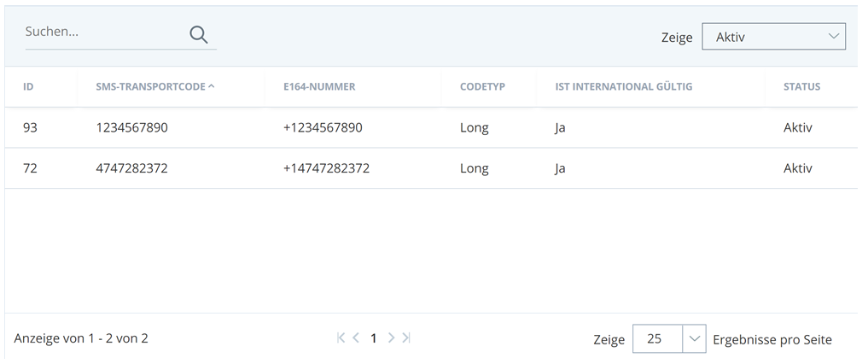Screen dimensions: 868x364
Task: Click Long codetype in row 72
Action: point(475,168)
